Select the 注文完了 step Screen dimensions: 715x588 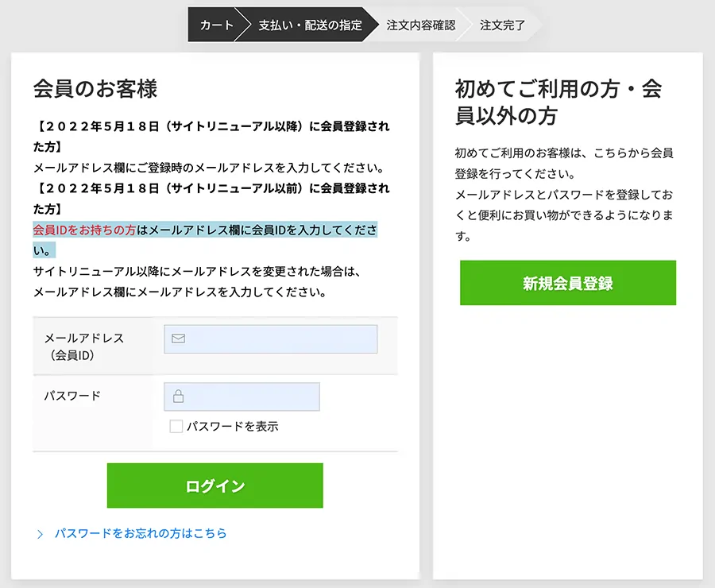click(502, 25)
